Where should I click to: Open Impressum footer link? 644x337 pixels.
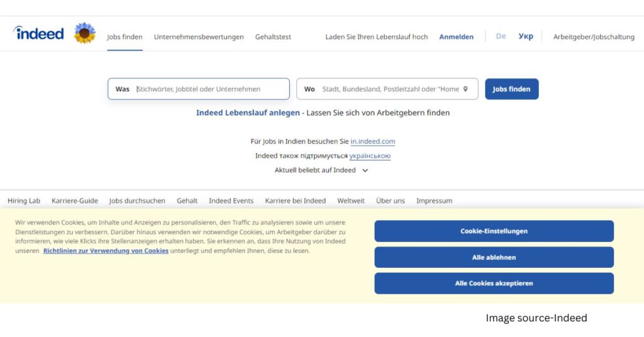(434, 201)
